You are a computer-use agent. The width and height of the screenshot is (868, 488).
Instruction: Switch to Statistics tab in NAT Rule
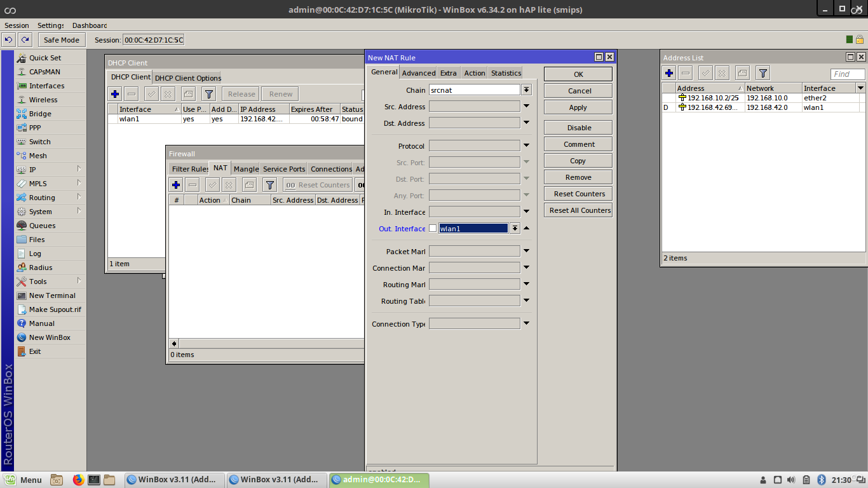pyautogui.click(x=506, y=73)
